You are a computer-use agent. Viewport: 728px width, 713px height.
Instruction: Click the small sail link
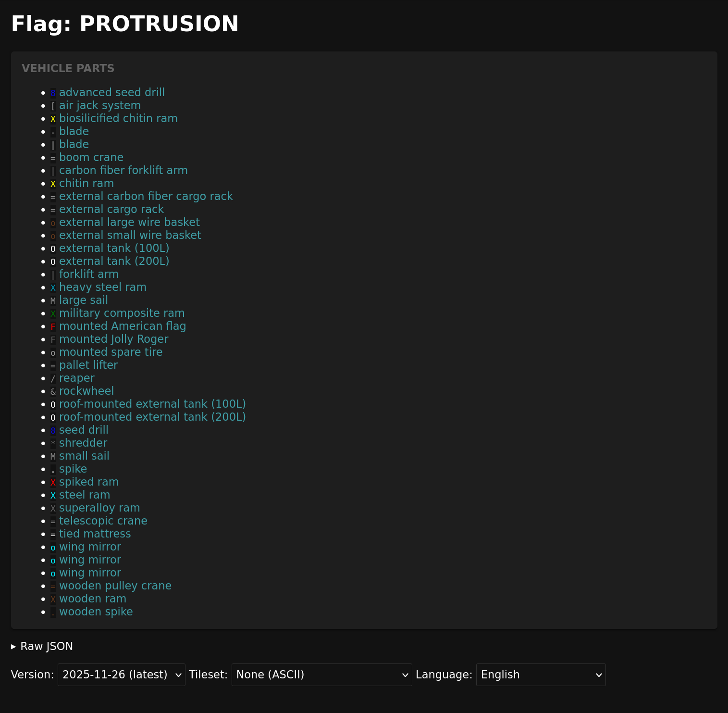(84, 456)
